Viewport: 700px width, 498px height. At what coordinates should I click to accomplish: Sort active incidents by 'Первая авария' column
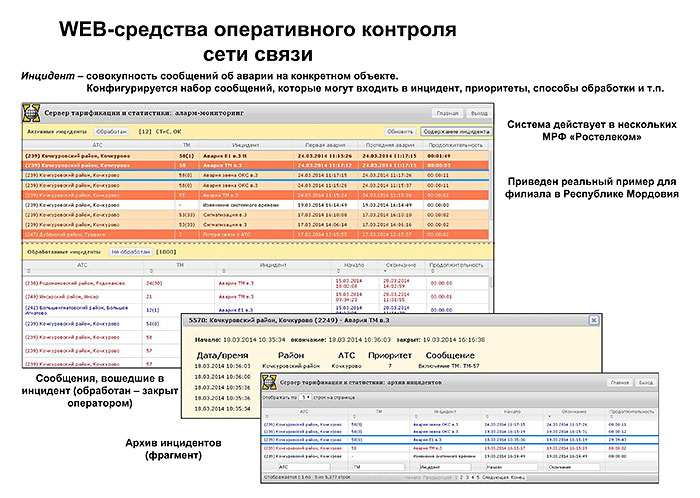[325, 145]
